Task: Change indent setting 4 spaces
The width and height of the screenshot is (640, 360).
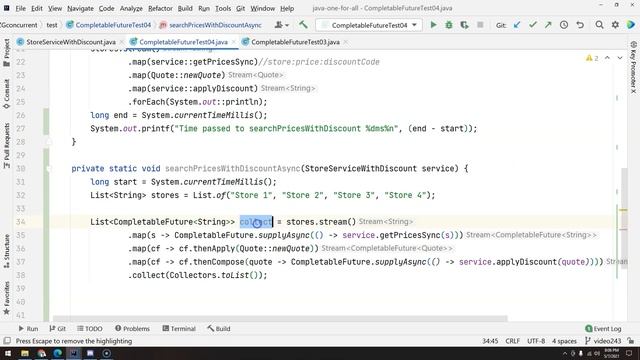Action: [x=564, y=341]
